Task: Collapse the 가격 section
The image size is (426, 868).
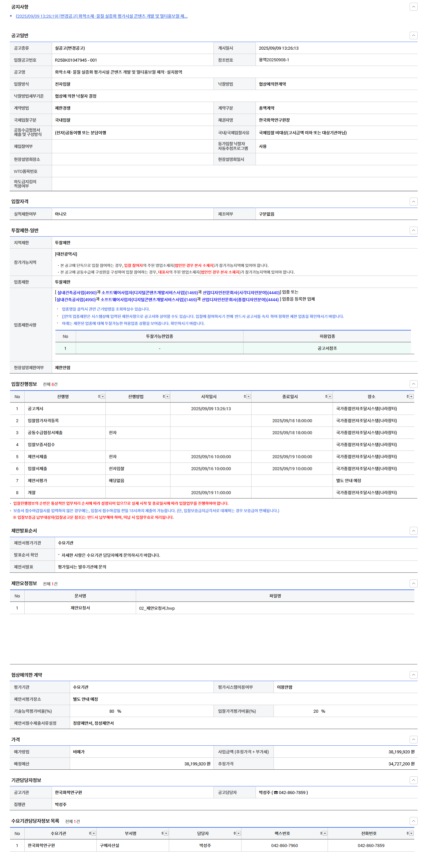Action: tap(413, 739)
